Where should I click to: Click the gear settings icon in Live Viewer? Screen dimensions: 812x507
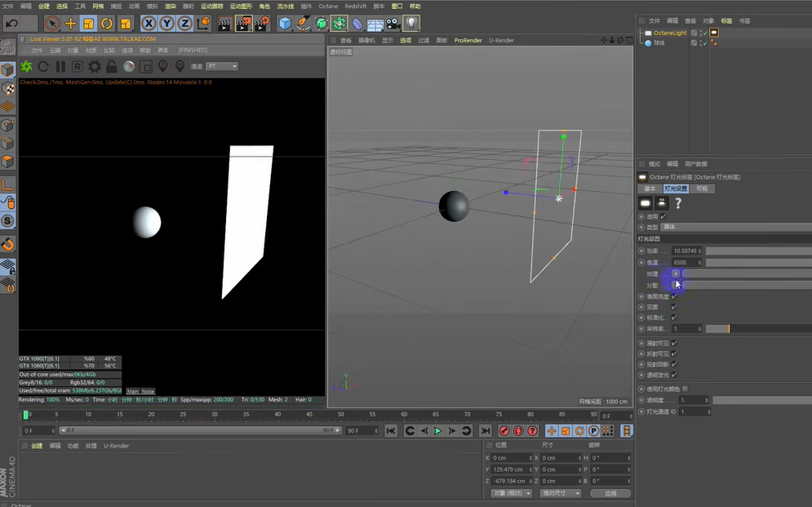[94, 66]
